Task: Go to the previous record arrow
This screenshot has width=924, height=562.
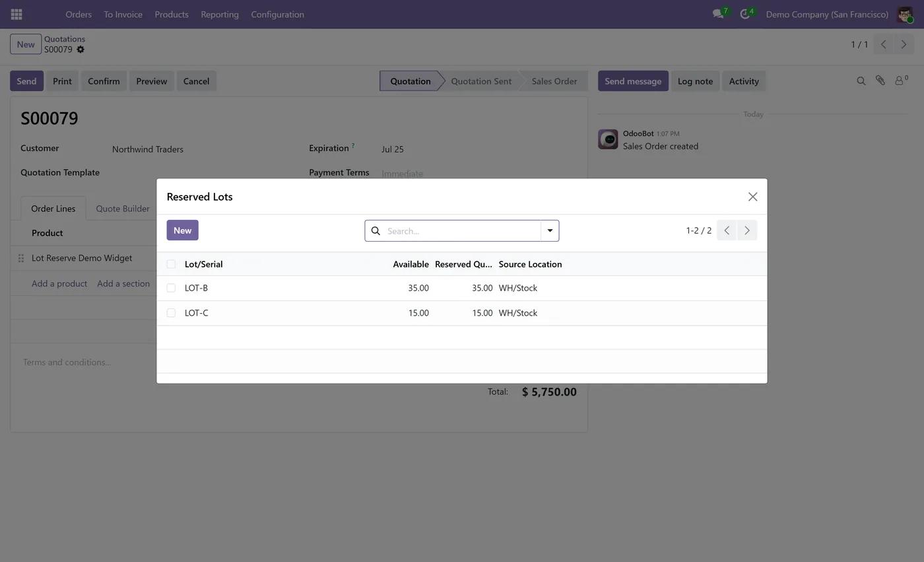Action: [x=883, y=44]
